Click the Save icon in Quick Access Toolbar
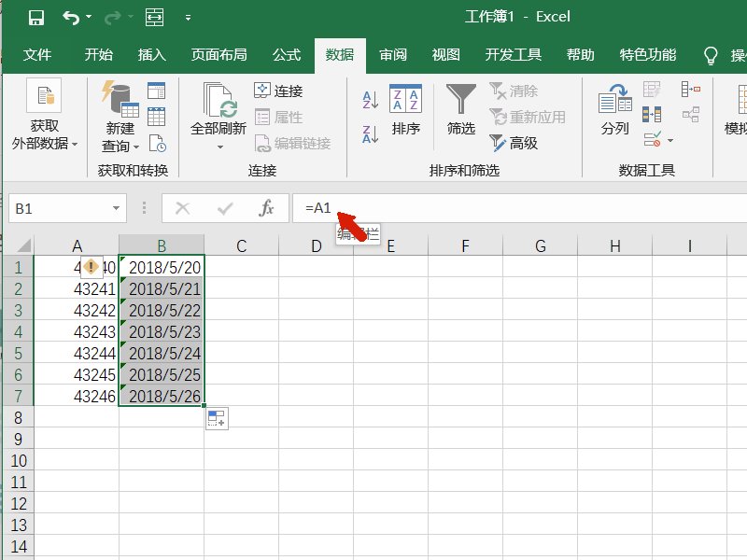 click(x=35, y=16)
